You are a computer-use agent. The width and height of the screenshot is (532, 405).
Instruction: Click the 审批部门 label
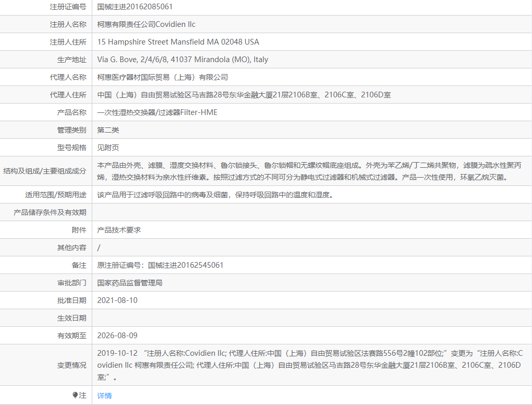pyautogui.click(x=72, y=283)
